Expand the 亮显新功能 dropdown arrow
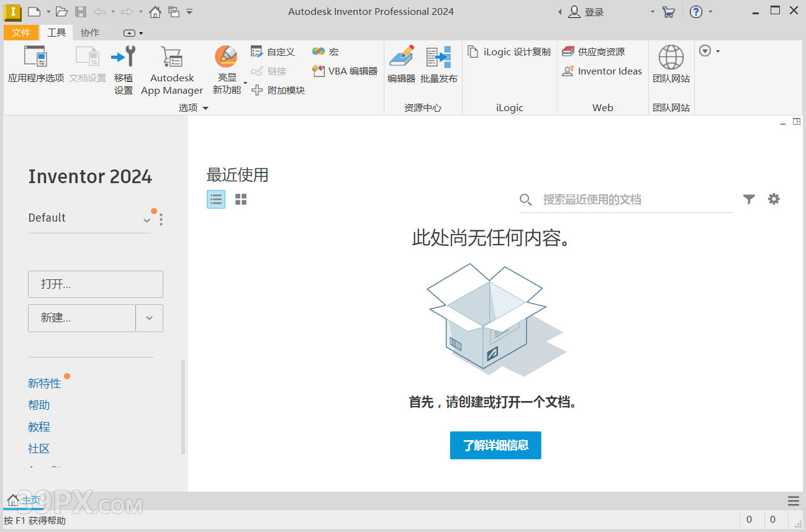Viewport: 806px width, 532px height. [x=245, y=83]
